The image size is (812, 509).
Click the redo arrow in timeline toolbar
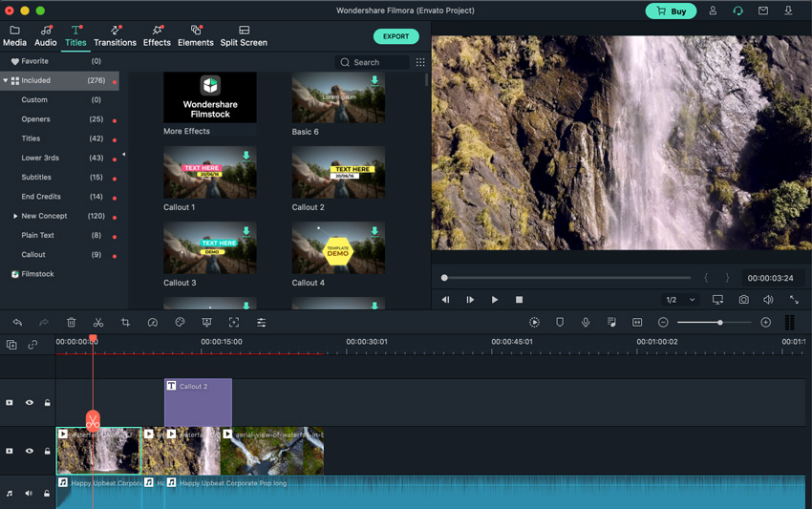(44, 323)
